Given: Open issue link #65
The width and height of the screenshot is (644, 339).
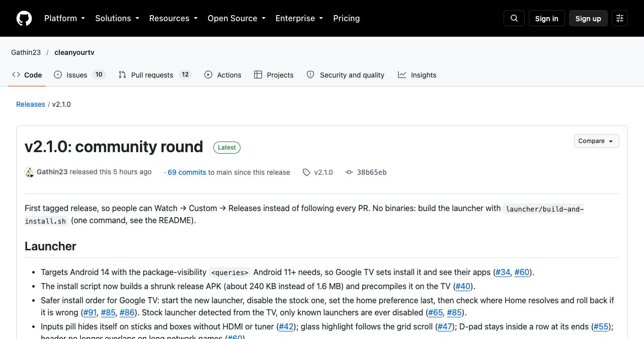Looking at the screenshot, I should point(436,312).
